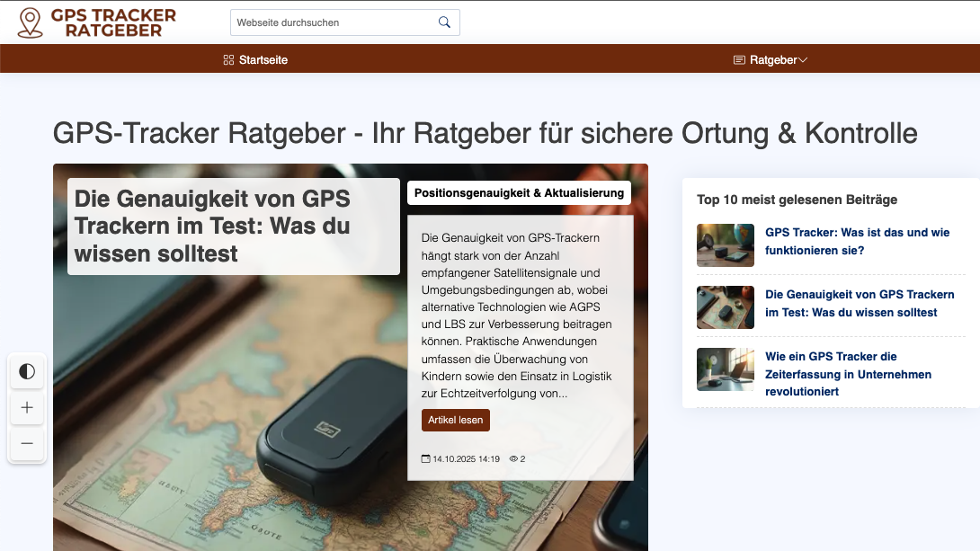Click the search magnifier icon
Screen dimensions: 980x551
click(x=444, y=22)
